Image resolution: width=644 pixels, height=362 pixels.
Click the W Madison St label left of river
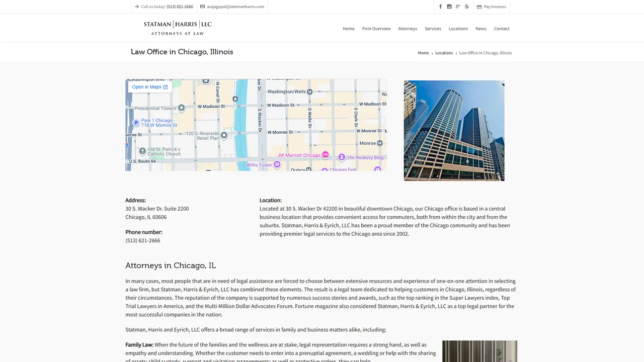(211, 107)
